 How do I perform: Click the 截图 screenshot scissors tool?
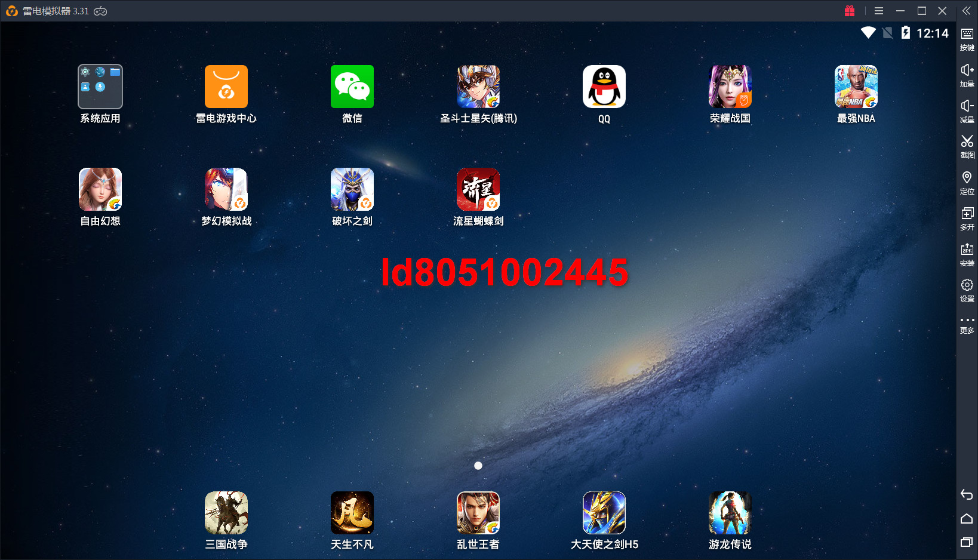pos(967,145)
